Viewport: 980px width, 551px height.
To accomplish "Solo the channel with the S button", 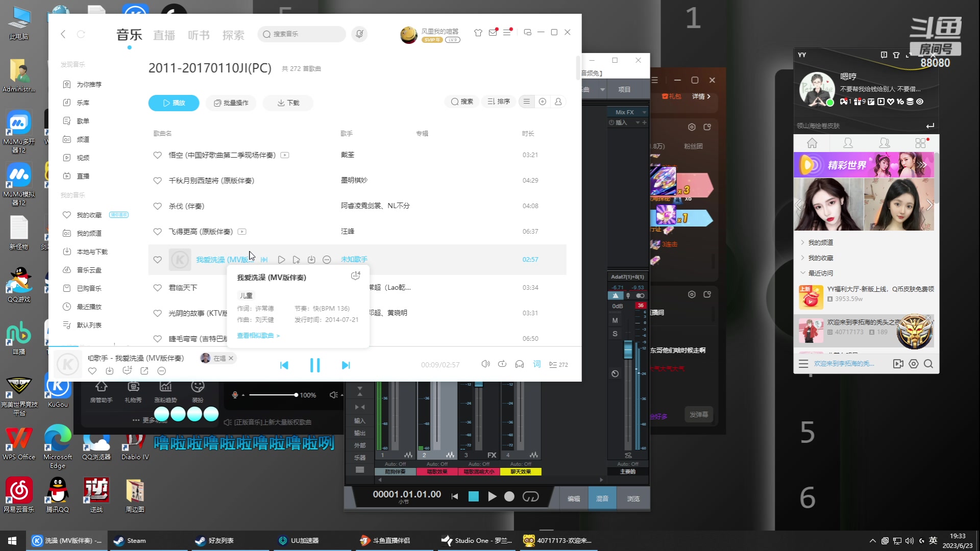I will (615, 333).
